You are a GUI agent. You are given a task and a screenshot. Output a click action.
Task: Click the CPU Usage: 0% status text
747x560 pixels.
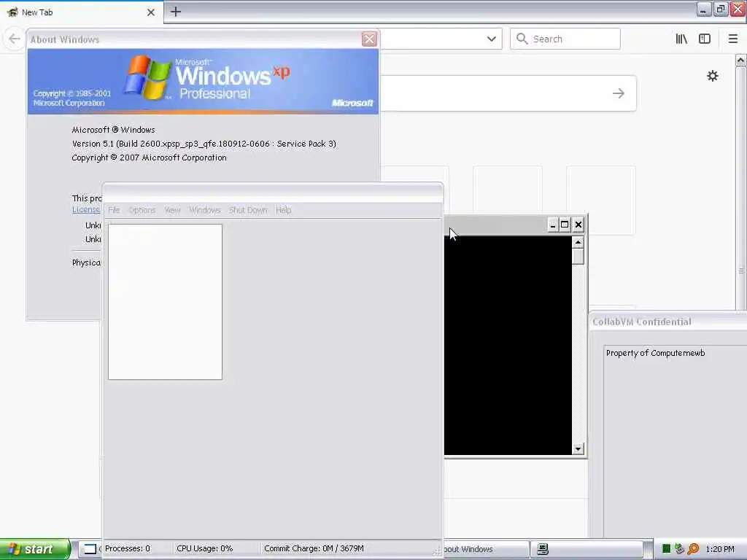[x=204, y=548]
